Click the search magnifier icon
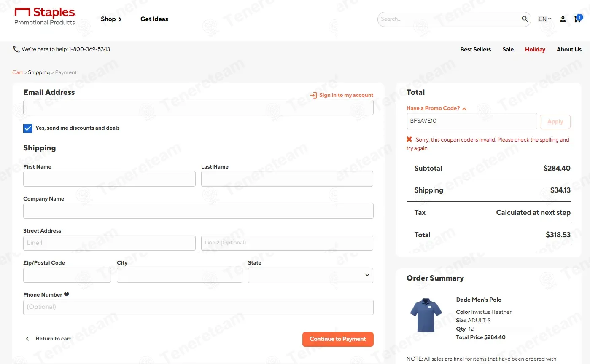This screenshot has height=364, width=590. click(525, 19)
